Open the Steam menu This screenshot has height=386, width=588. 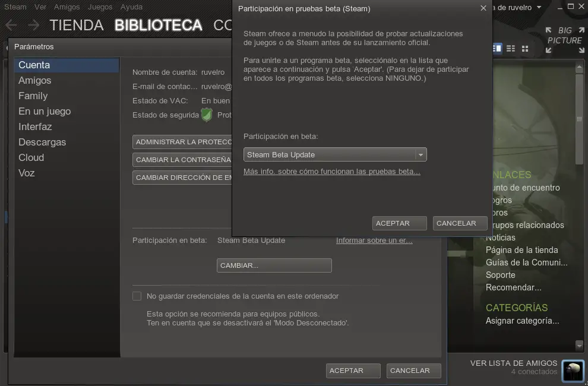tap(15, 7)
